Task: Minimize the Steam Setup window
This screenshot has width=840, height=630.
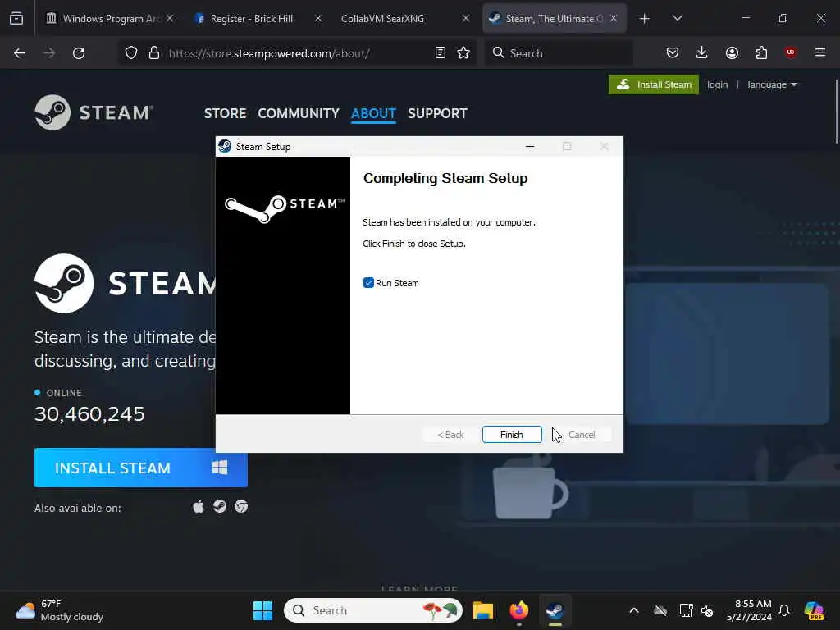Action: pyautogui.click(x=530, y=146)
